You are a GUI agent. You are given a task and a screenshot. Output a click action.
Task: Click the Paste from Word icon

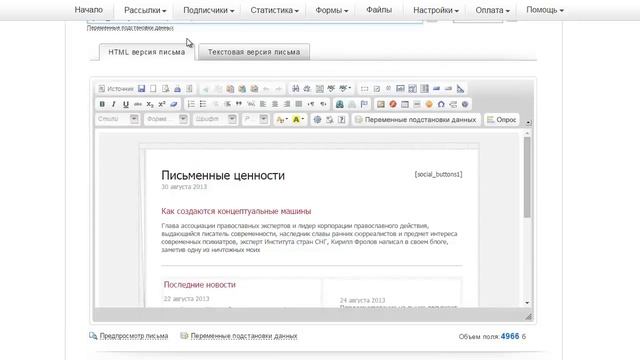pos(254,89)
